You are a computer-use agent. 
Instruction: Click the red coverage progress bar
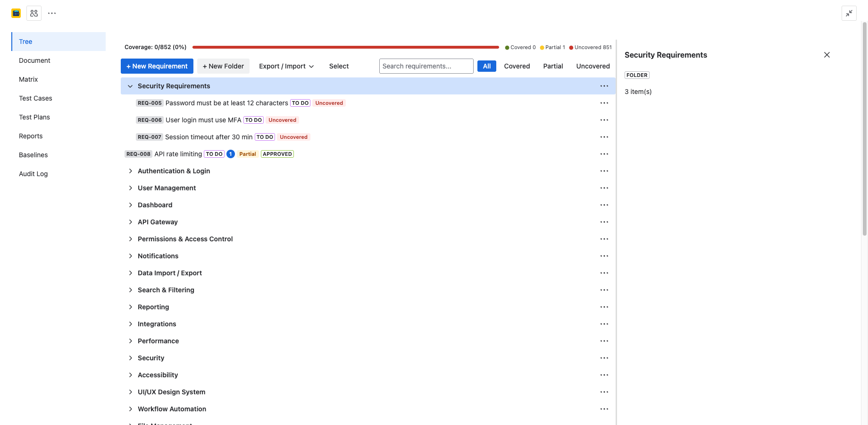[x=345, y=47]
